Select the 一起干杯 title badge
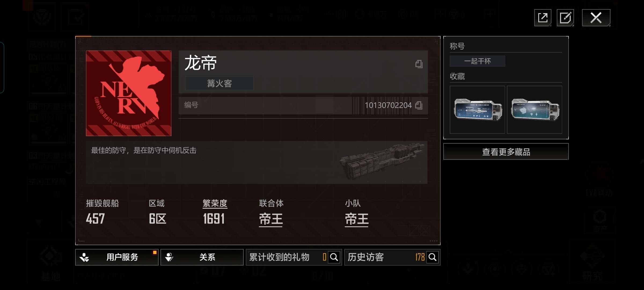 (477, 61)
